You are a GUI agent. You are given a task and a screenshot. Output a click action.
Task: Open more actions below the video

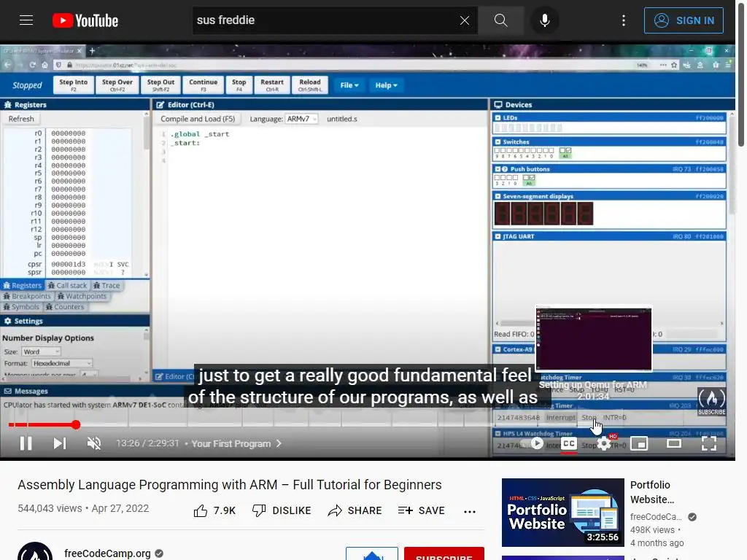(470, 511)
